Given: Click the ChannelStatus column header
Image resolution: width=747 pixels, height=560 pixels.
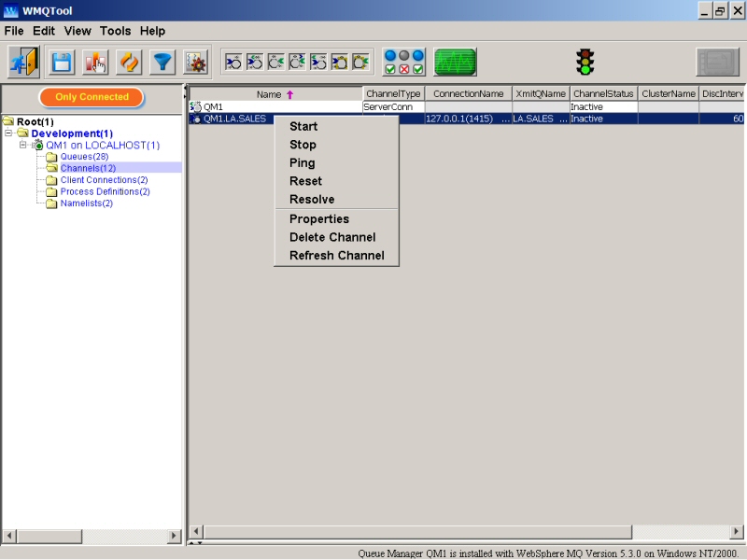Looking at the screenshot, I should coord(603,94).
